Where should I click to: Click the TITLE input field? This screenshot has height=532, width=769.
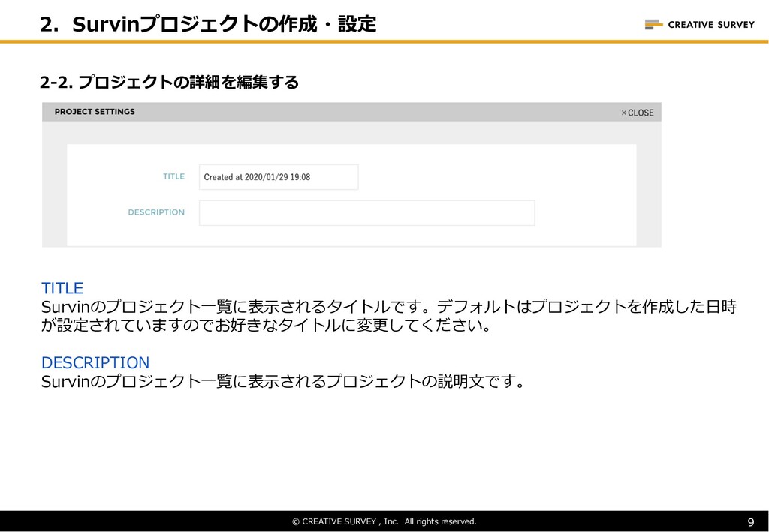pyautogui.click(x=279, y=177)
